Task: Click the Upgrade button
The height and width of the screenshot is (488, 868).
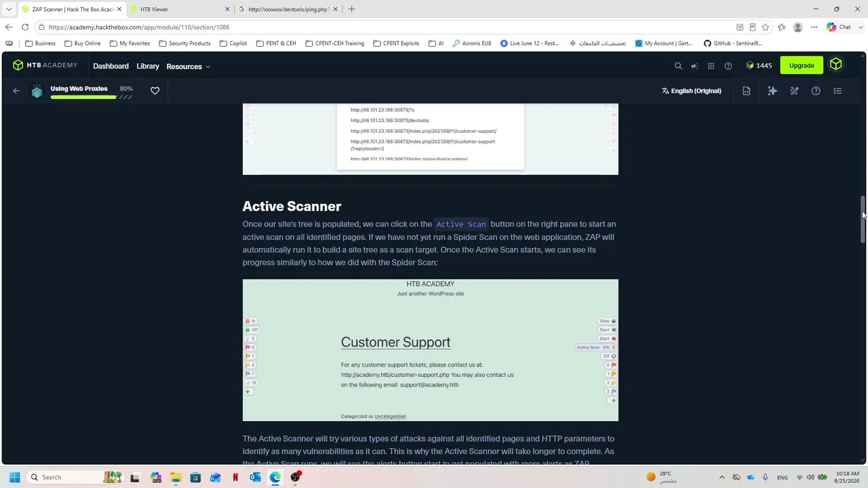Action: pos(802,65)
